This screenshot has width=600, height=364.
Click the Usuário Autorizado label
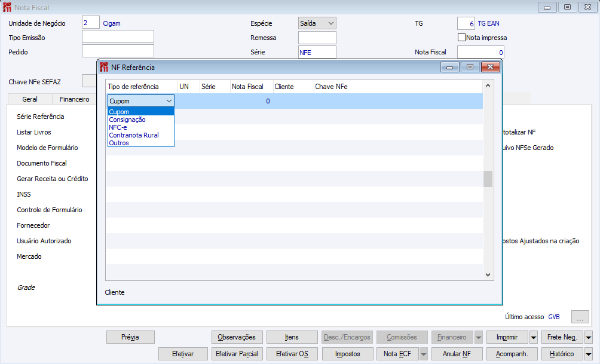tap(44, 241)
